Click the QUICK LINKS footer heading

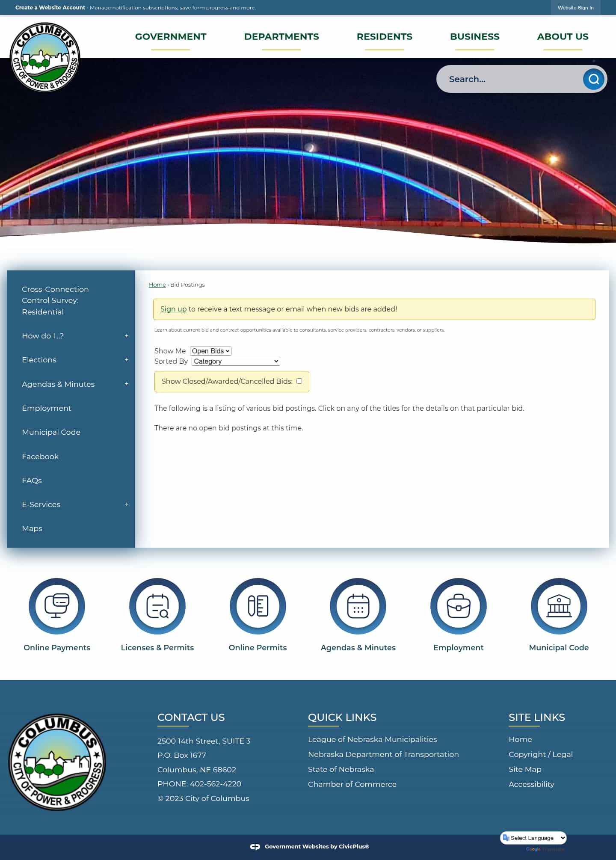tap(342, 718)
